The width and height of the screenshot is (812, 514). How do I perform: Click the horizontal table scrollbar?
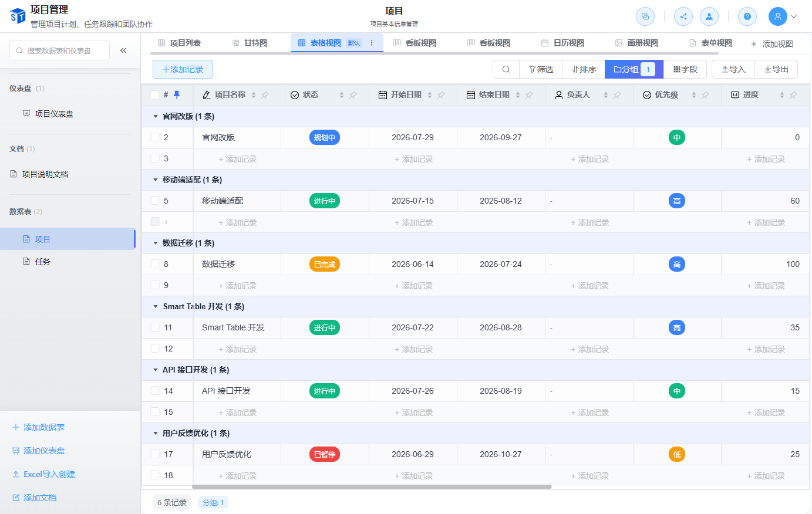click(x=372, y=486)
